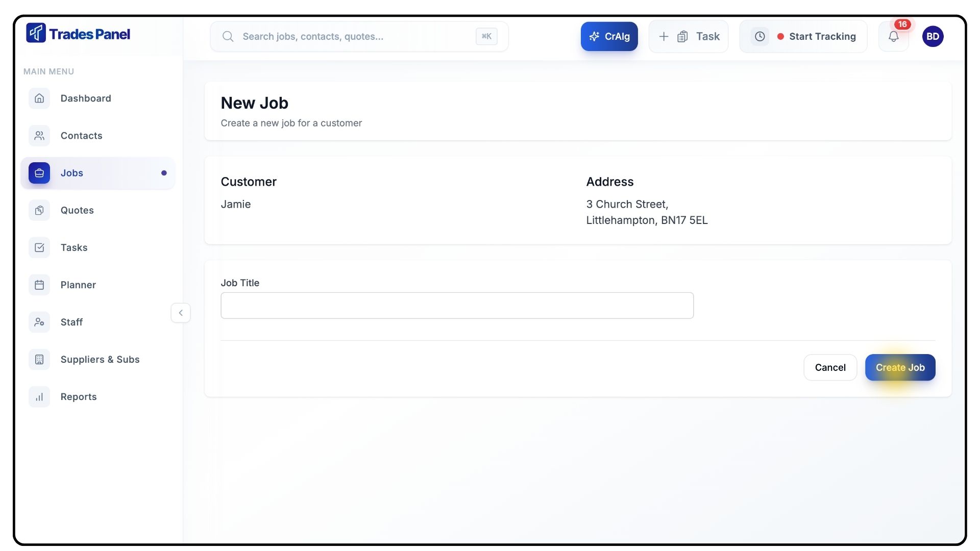Click the clock icon beside Start Tracking
The image size is (980, 551).
click(x=759, y=36)
